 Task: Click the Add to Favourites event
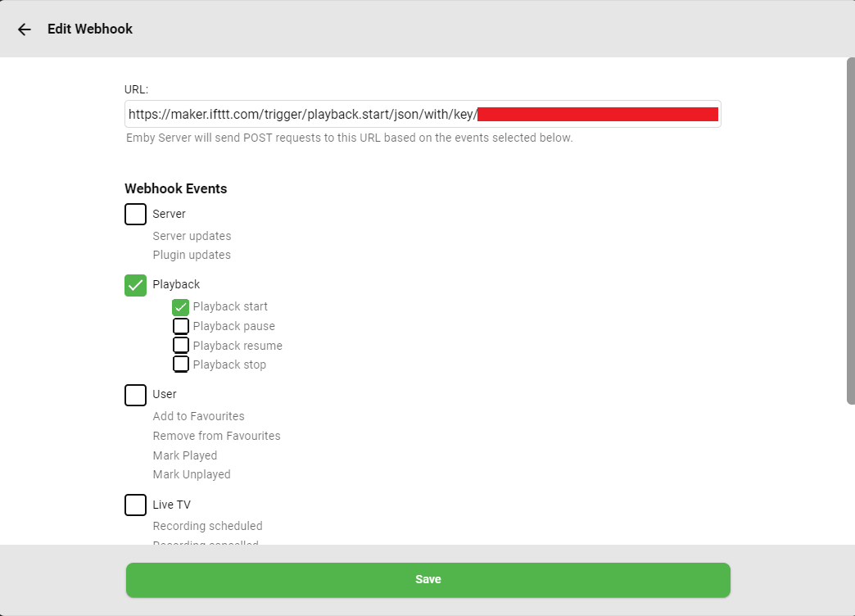click(x=198, y=416)
